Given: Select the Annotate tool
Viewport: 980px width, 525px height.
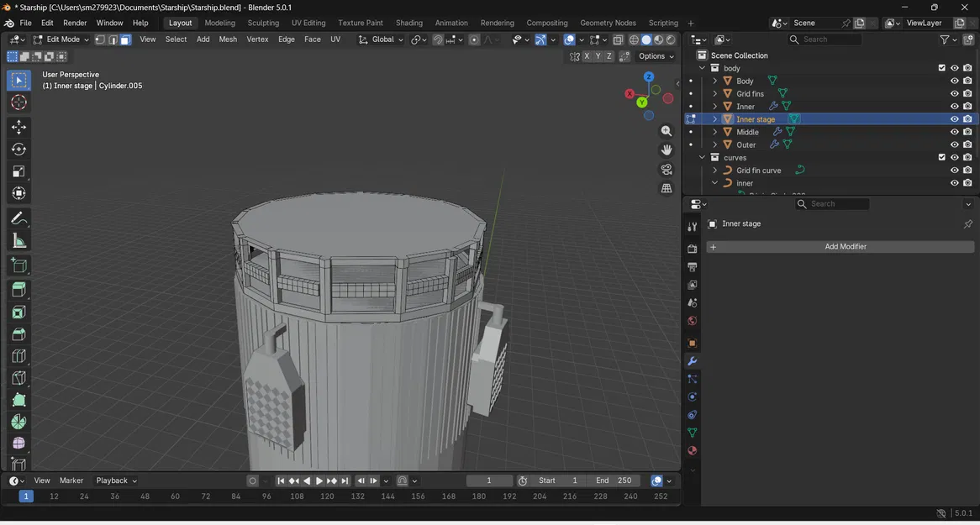Looking at the screenshot, I should (18, 218).
